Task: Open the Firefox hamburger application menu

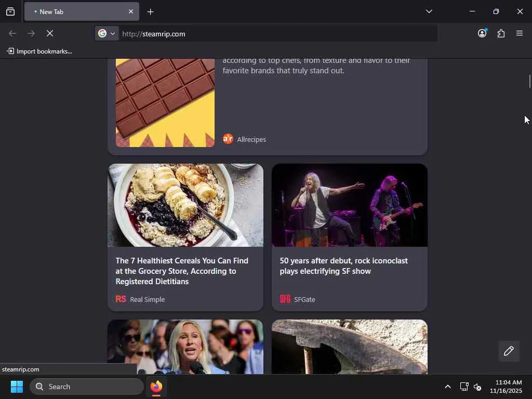Action: [x=519, y=33]
